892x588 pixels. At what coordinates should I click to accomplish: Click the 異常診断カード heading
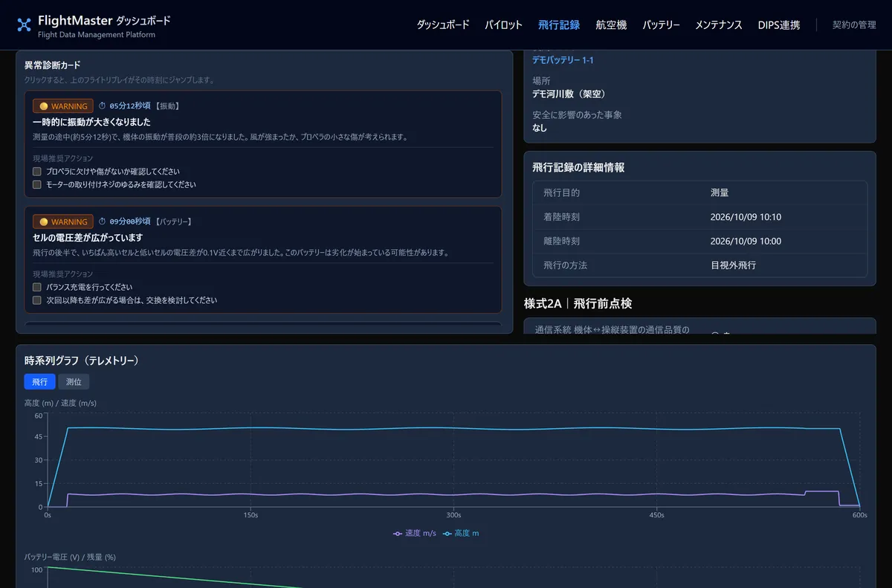pos(52,65)
